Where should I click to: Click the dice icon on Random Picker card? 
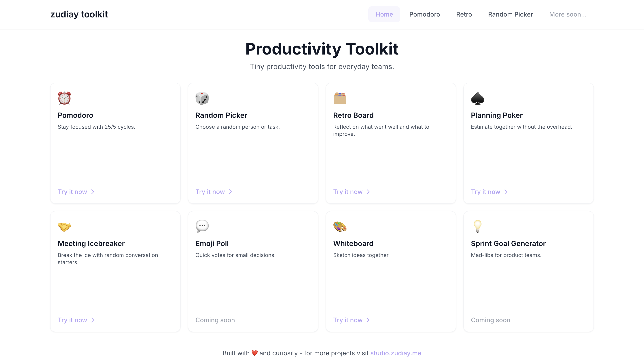point(202,98)
